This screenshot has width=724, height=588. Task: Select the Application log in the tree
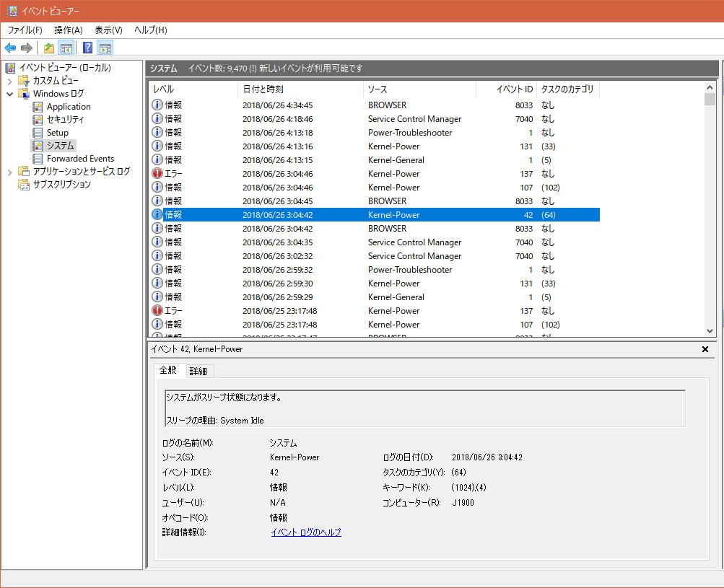[69, 107]
